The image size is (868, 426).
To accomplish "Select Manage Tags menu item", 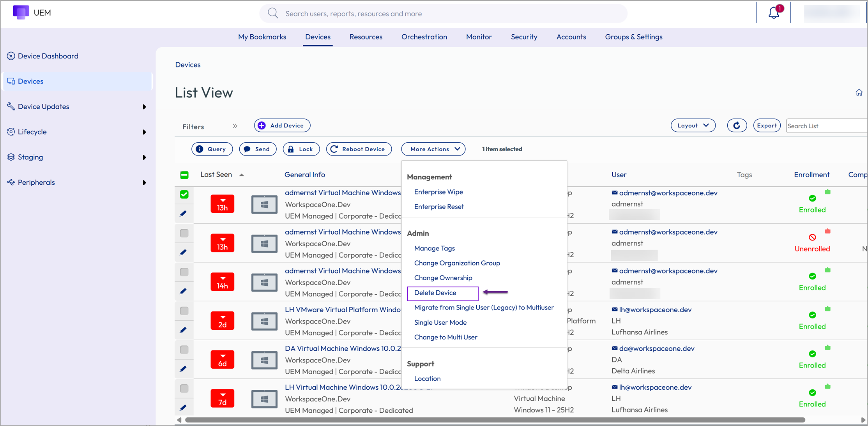I will click(435, 248).
